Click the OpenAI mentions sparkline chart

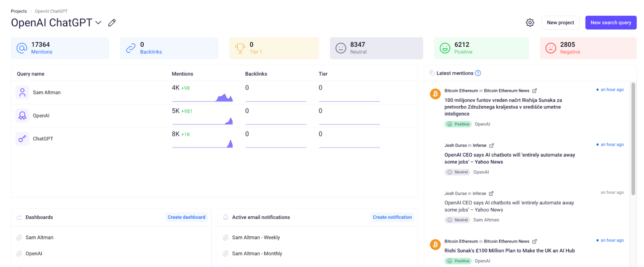tap(202, 121)
